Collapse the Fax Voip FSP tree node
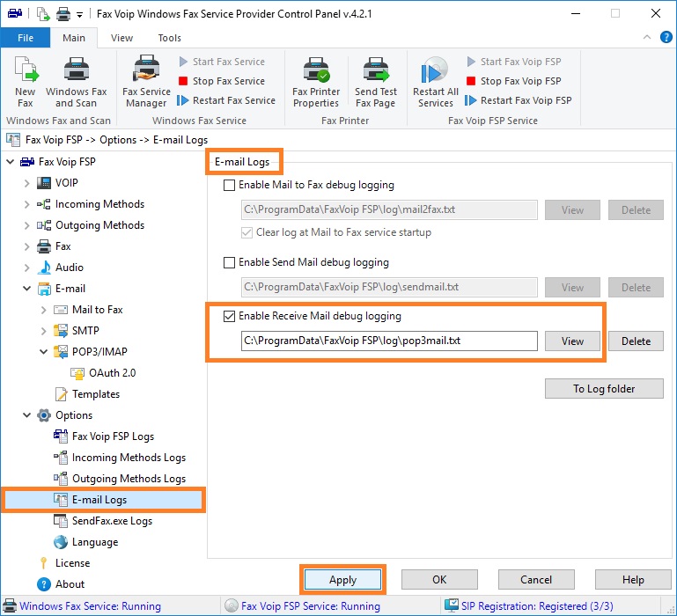This screenshot has height=616, width=677. coord(11,162)
